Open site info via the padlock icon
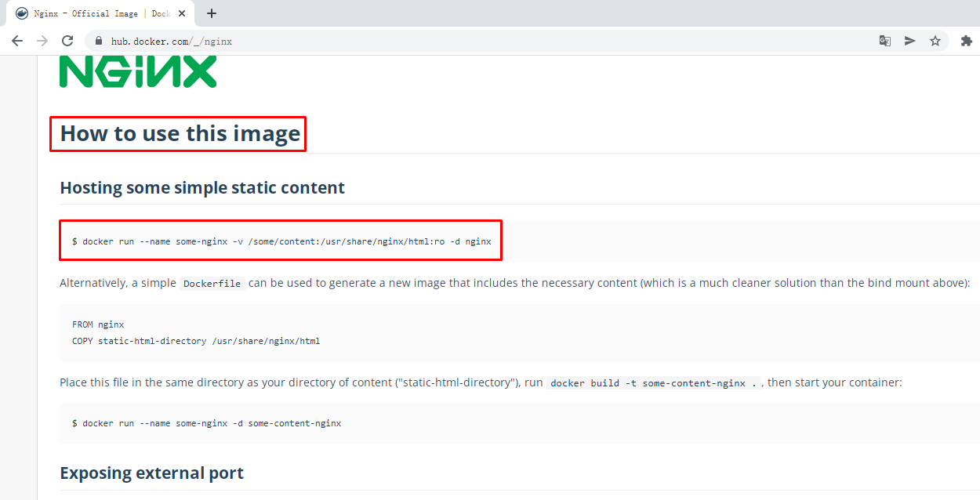This screenshot has height=500, width=980. point(99,42)
